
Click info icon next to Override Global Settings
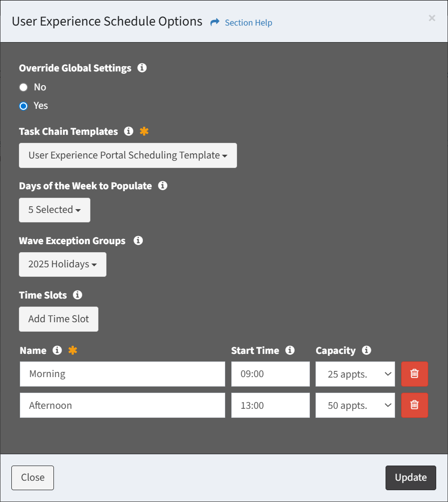pyautogui.click(x=141, y=68)
